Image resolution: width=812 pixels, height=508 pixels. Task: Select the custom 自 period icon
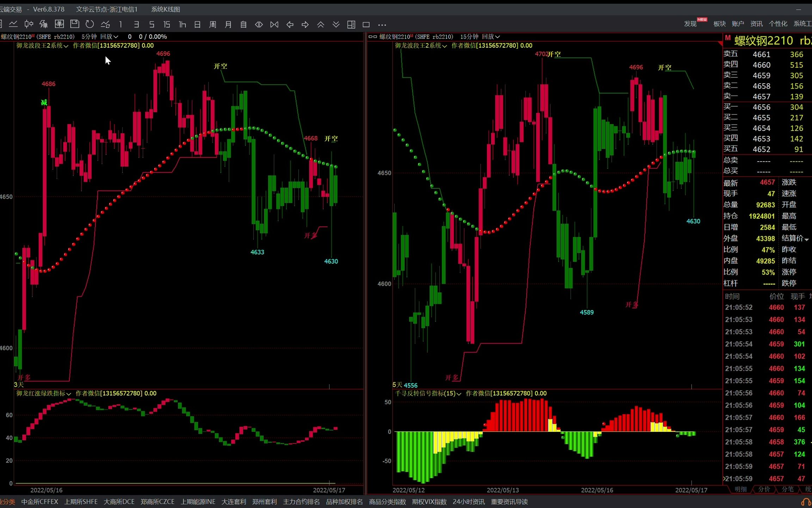(243, 24)
